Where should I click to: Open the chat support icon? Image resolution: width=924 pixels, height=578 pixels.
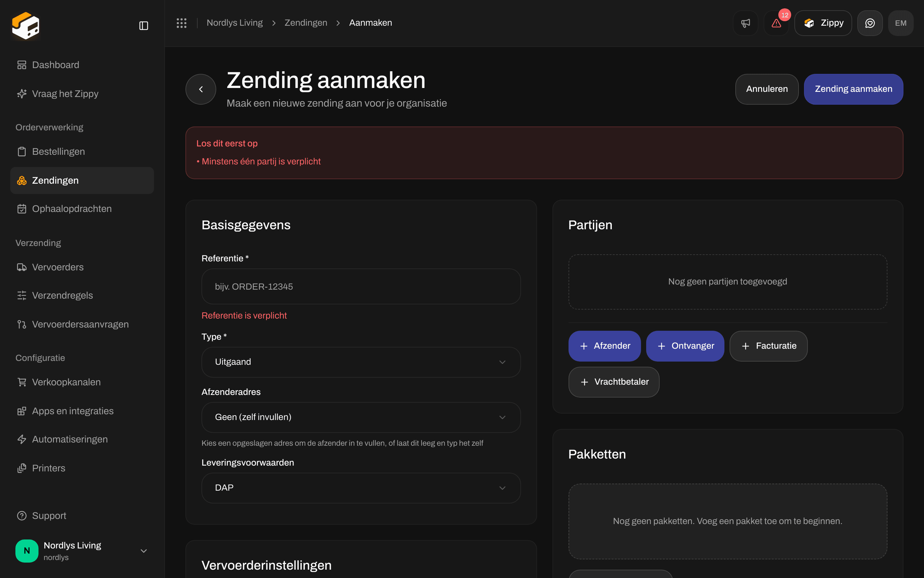[x=870, y=23]
